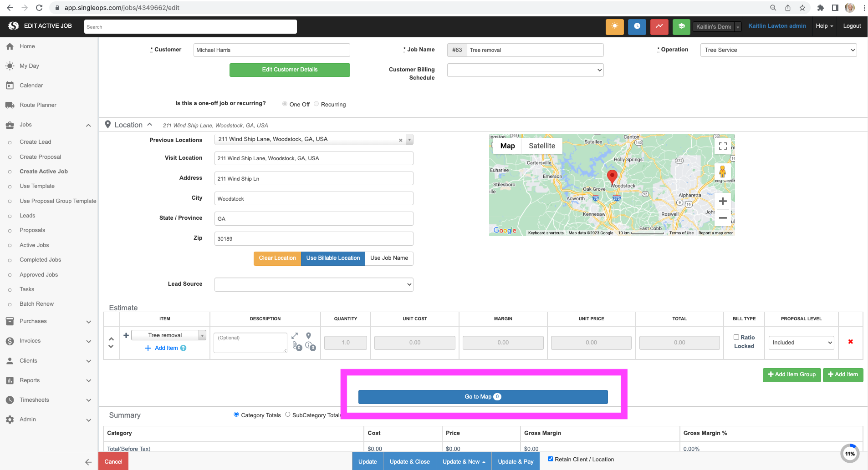Open the Operation dropdown

pyautogui.click(x=778, y=50)
